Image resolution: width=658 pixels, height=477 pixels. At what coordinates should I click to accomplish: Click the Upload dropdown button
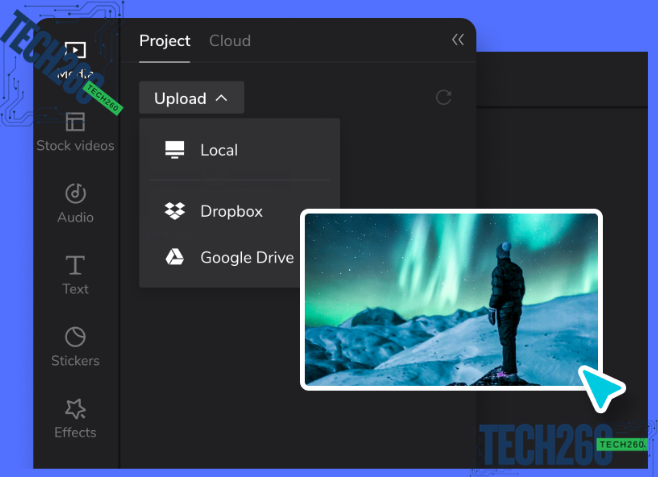pos(191,98)
